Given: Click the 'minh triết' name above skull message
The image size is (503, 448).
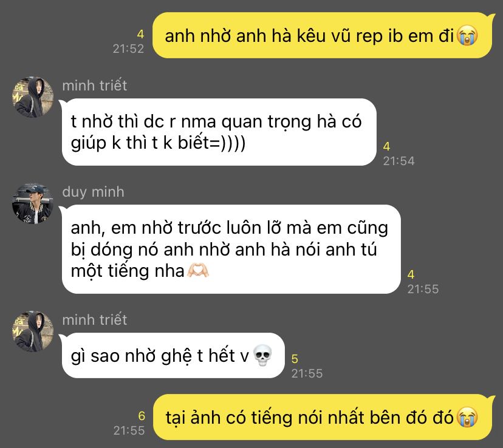Looking at the screenshot, I should pos(95,320).
